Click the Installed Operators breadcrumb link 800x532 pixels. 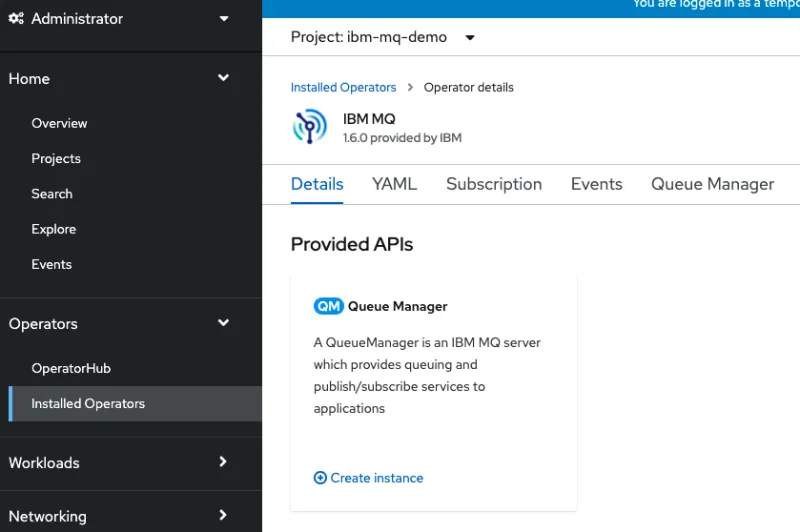pos(343,88)
